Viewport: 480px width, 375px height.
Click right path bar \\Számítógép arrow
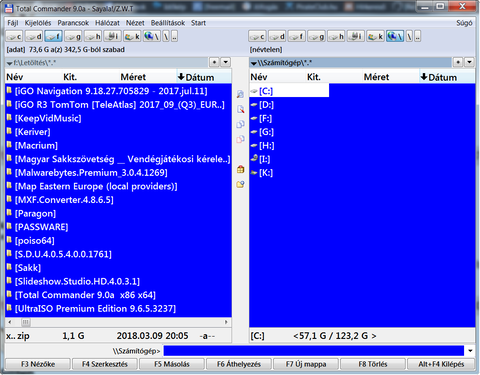tap(254, 63)
